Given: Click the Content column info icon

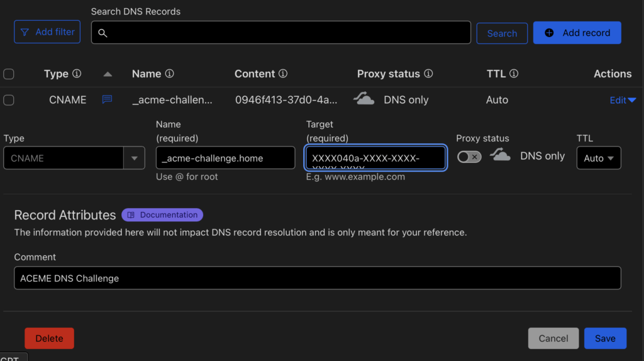Looking at the screenshot, I should [x=283, y=74].
